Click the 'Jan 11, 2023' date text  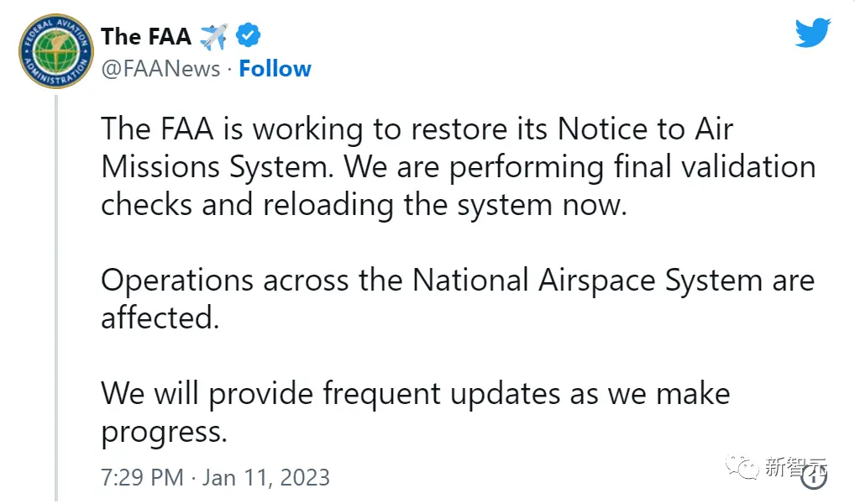click(x=265, y=478)
